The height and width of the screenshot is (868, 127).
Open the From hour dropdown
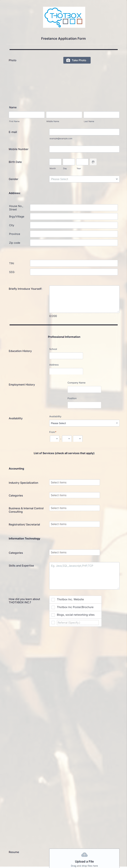[x=54, y=439]
